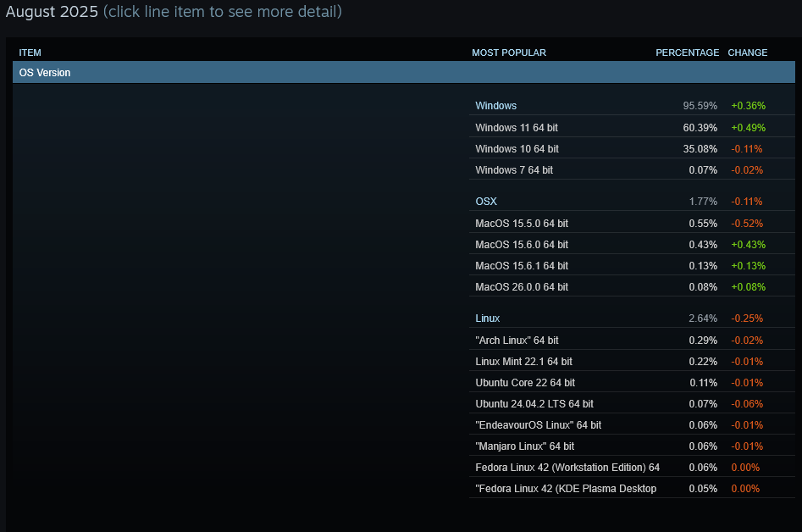Image resolution: width=802 pixels, height=532 pixels.
Task: Select the Windows 10 64 bit row
Action: [632, 149]
